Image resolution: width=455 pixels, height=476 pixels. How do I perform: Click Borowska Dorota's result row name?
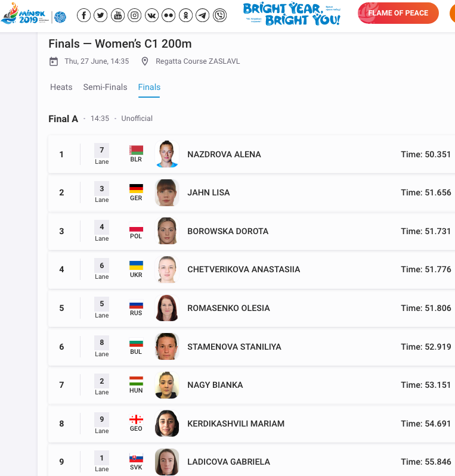228,231
